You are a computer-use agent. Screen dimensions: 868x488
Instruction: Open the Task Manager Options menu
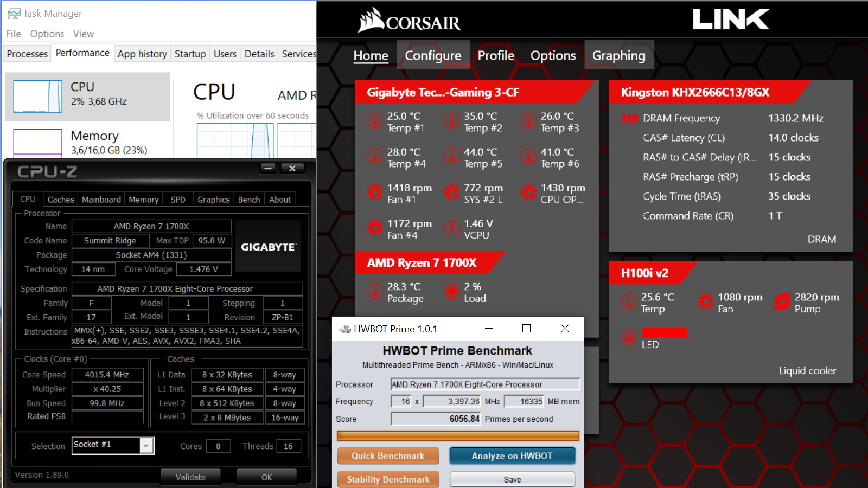click(x=47, y=34)
